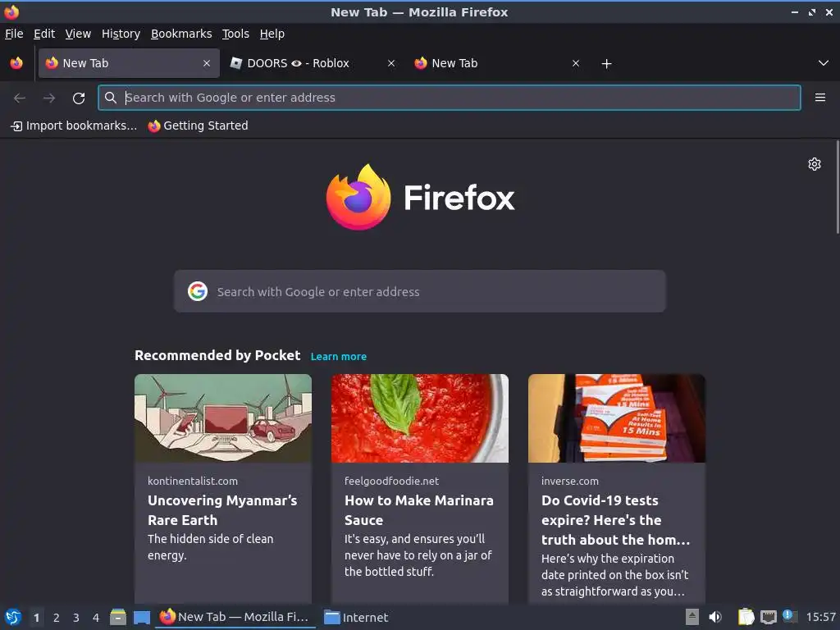Screen dimensions: 840x630
Task: Open the clipboard manager tray icon
Action: 746,617
